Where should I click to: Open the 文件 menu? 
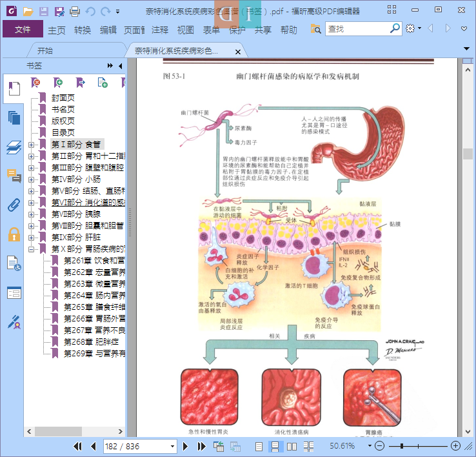click(23, 29)
